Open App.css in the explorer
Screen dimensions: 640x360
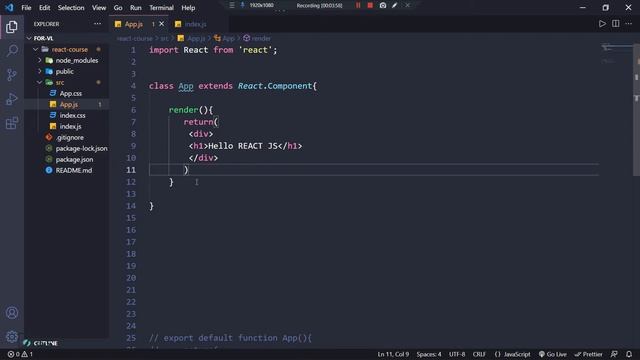(x=67, y=93)
